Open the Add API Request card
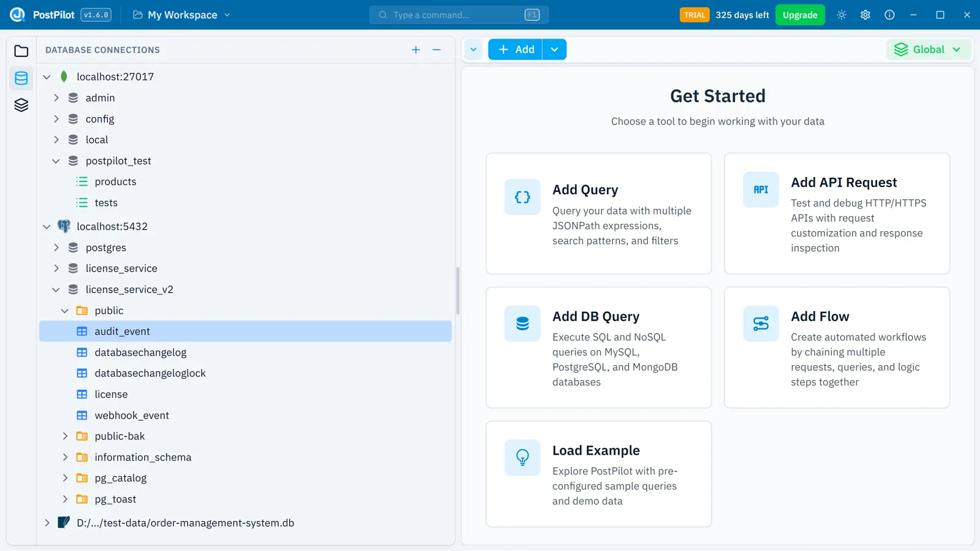 [x=837, y=213]
